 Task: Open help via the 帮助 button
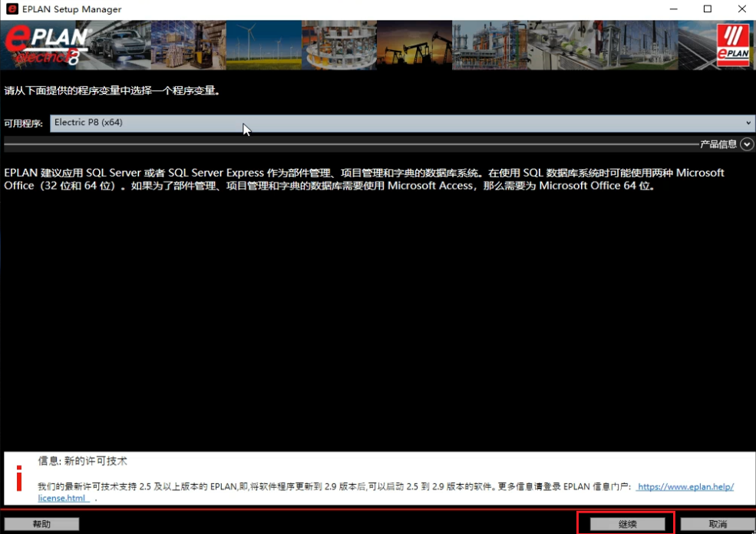click(42, 523)
